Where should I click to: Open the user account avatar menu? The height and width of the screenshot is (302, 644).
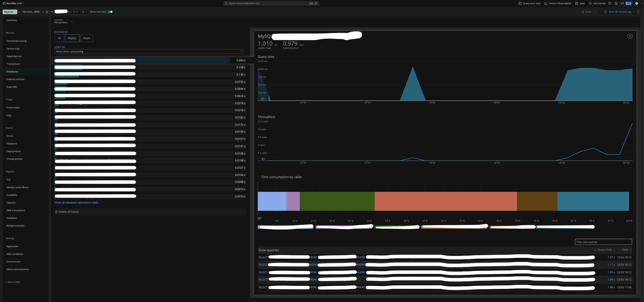638,3
